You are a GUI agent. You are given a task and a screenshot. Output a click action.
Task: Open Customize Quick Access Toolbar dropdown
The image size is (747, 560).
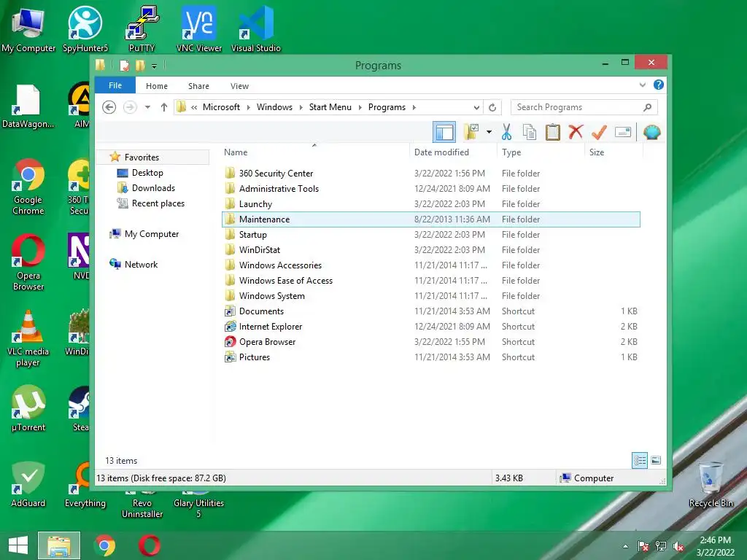tap(154, 66)
